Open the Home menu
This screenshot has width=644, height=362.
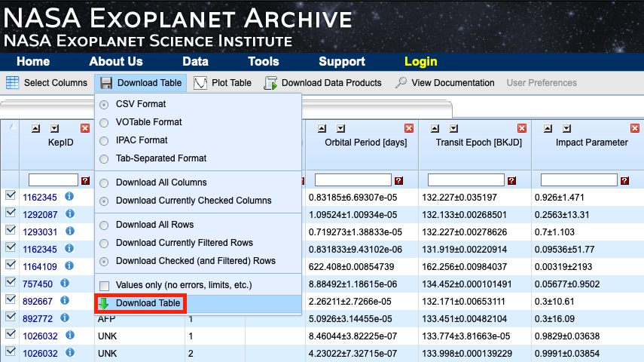coord(33,62)
